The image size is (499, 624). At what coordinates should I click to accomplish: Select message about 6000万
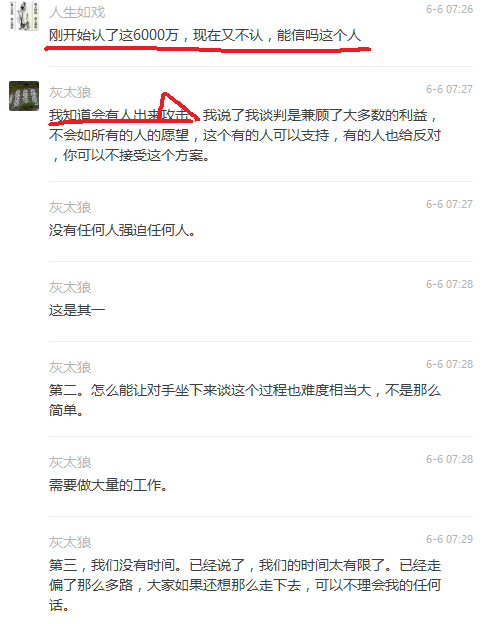coord(205,35)
